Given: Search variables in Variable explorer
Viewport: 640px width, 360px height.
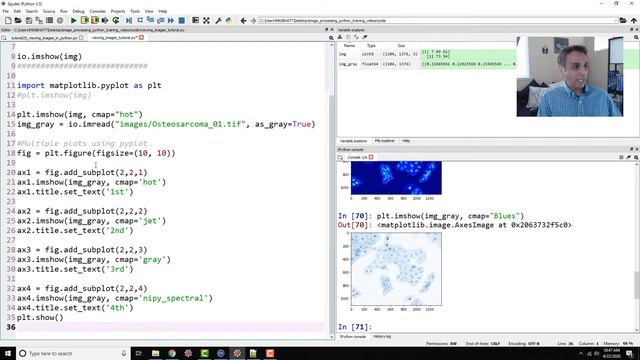Looking at the screenshot, I should [x=636, y=37].
